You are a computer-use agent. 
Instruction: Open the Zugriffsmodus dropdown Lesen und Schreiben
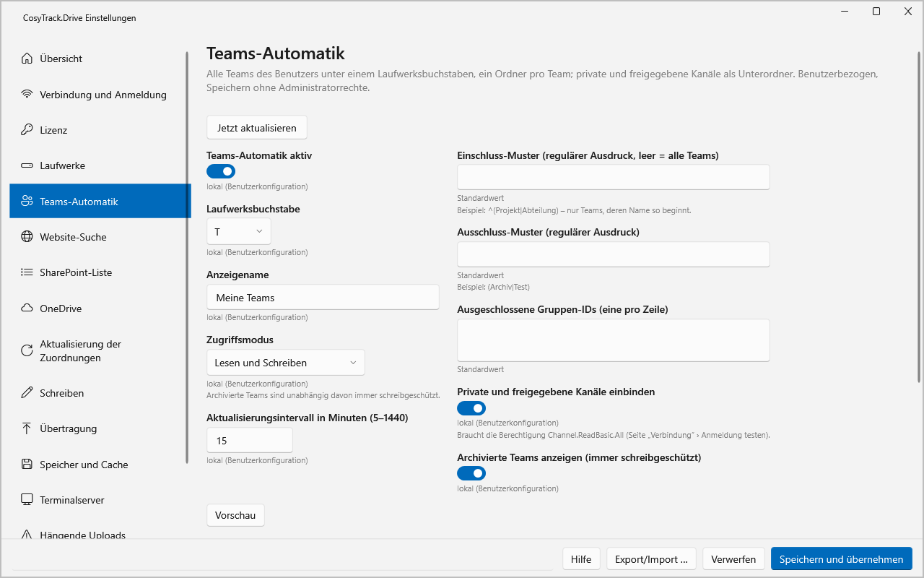click(x=286, y=363)
